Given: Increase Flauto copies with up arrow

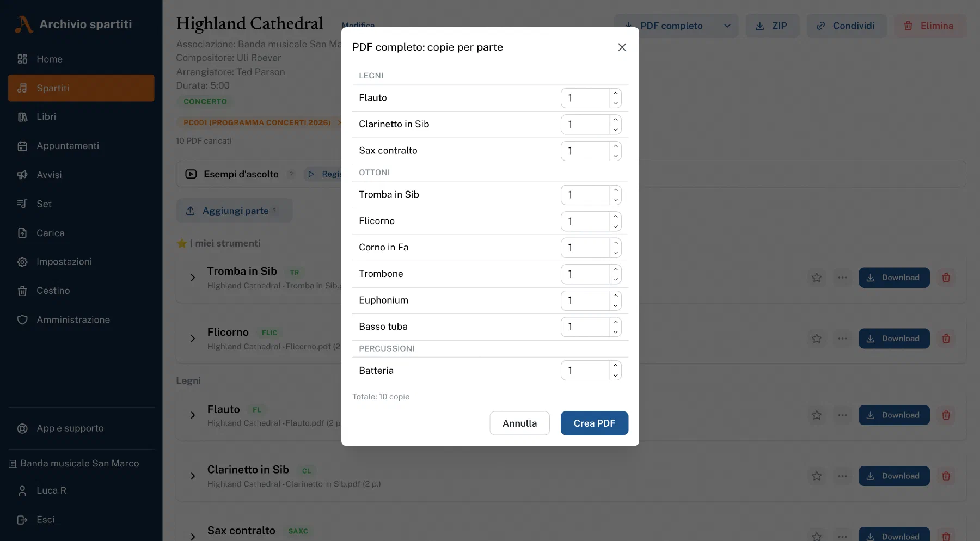Looking at the screenshot, I should tap(615, 93).
